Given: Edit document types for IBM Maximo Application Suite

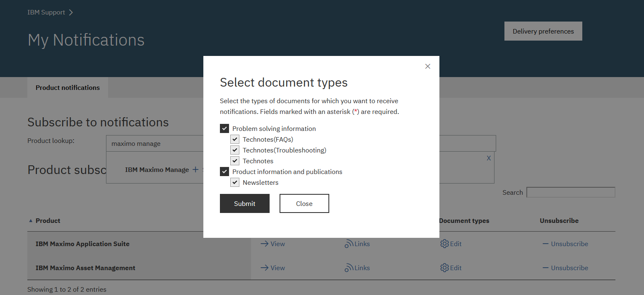Looking at the screenshot, I should [451, 244].
